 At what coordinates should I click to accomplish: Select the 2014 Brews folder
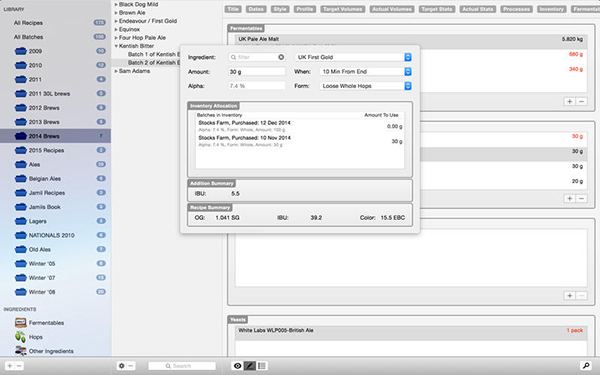[55, 136]
